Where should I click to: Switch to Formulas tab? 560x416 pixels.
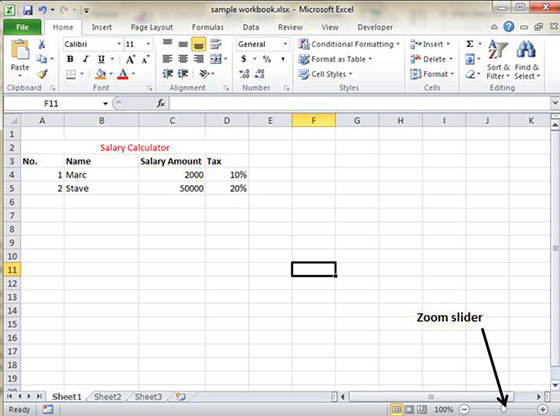coord(208,27)
